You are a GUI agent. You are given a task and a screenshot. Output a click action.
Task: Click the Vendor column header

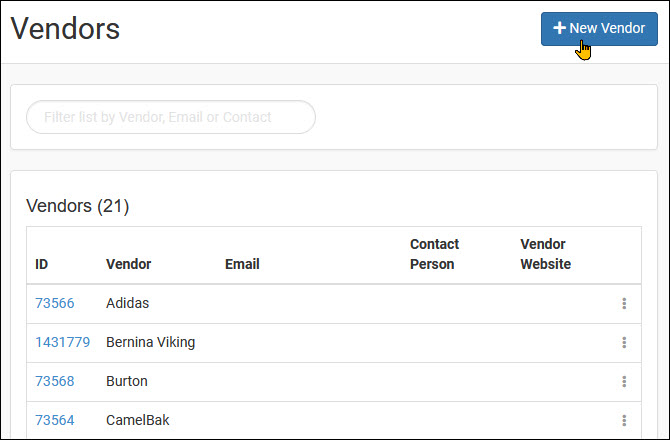(129, 264)
